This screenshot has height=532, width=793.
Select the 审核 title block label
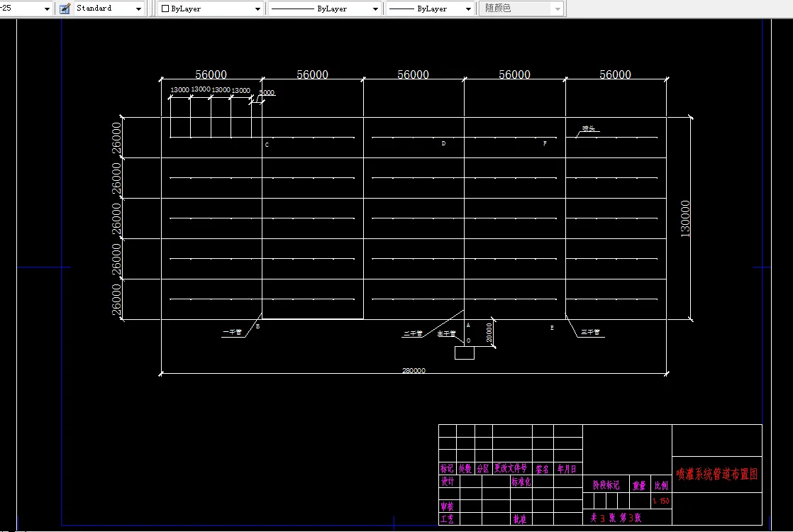(447, 506)
